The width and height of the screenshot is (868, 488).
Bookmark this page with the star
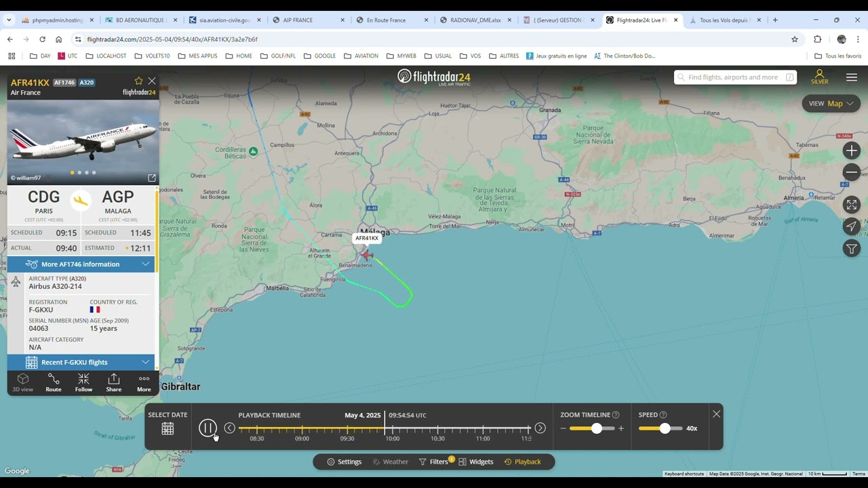[795, 39]
